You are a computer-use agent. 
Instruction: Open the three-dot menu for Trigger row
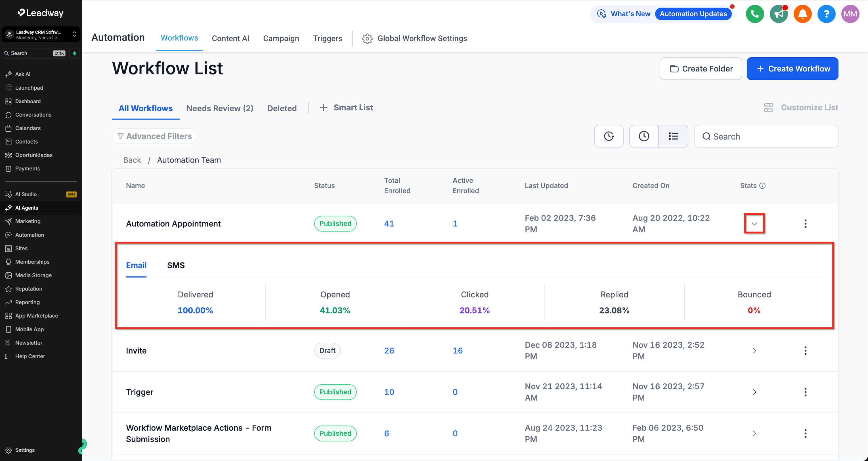(805, 392)
